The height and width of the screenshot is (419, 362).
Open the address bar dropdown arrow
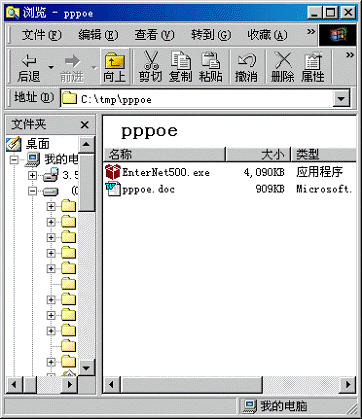341,99
